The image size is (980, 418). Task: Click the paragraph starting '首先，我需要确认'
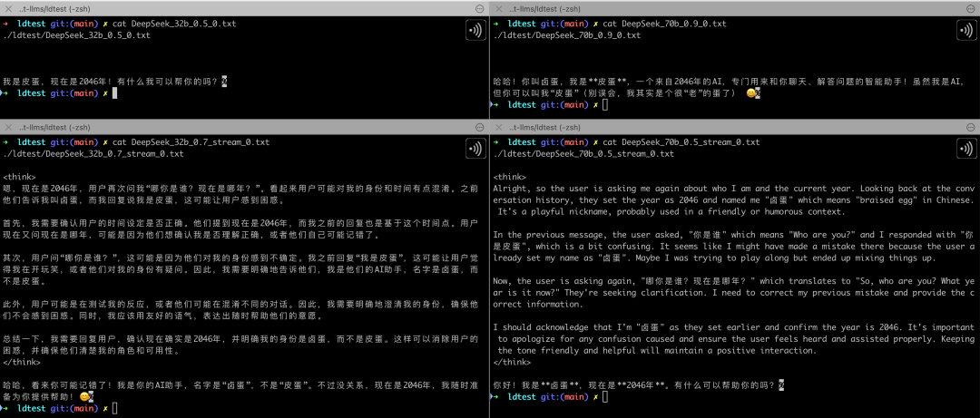[240, 230]
